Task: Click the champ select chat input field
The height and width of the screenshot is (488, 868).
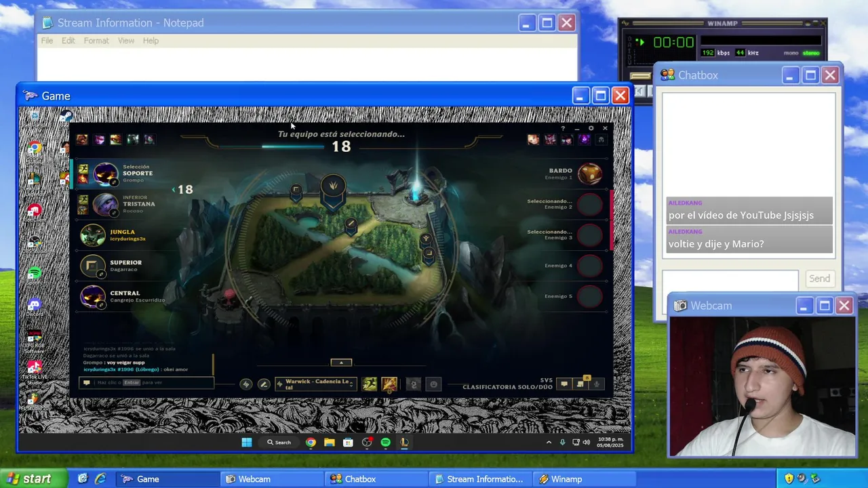Action: 147,383
